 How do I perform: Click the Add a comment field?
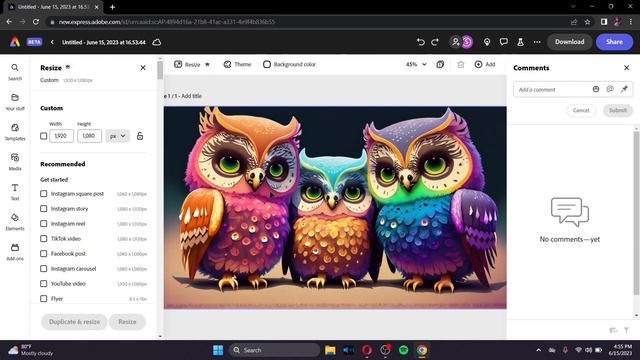tap(552, 89)
